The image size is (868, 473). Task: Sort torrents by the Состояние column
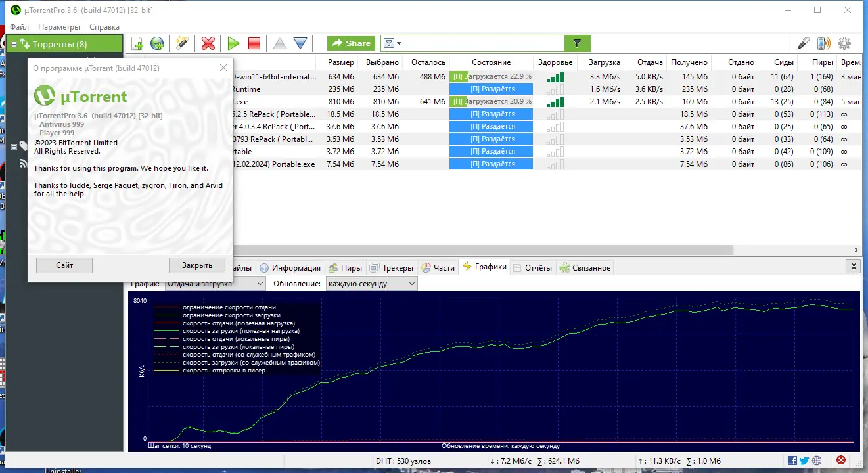[x=491, y=62]
